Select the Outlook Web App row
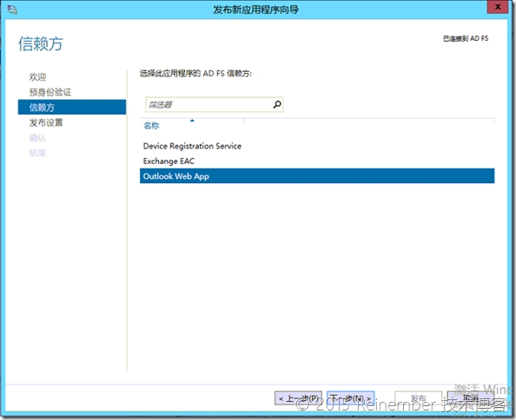This screenshot has height=420, width=516. click(x=317, y=176)
